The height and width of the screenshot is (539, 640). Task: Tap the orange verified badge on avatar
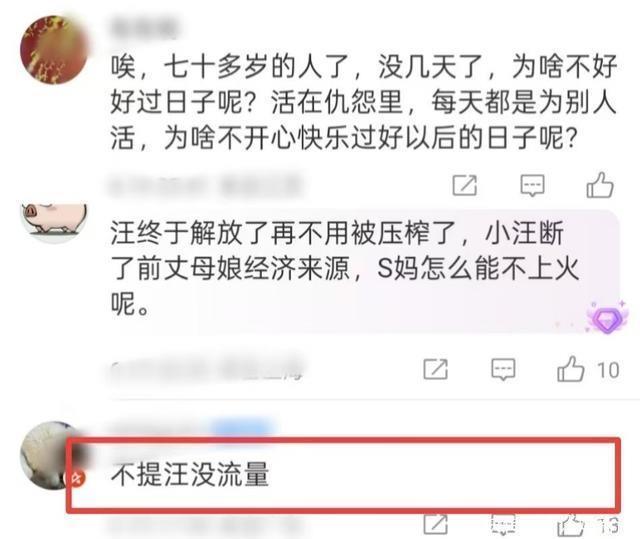click(x=77, y=478)
